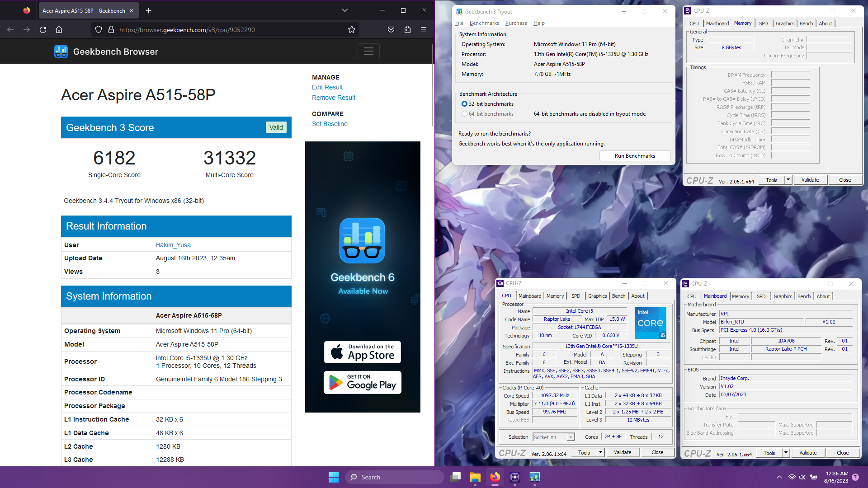Click the Geekbench taskbar icon

535,477
